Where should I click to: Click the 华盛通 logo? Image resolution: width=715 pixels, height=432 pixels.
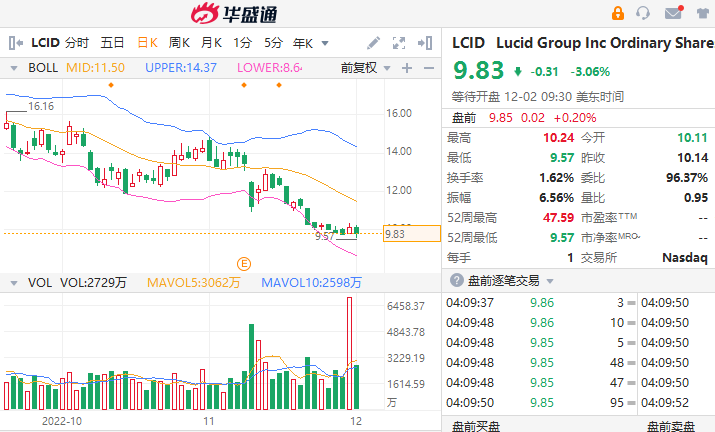coord(234,14)
